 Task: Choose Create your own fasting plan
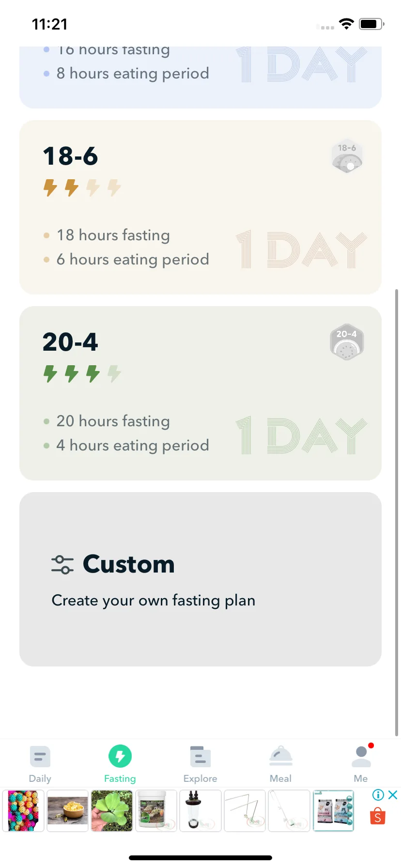(154, 600)
